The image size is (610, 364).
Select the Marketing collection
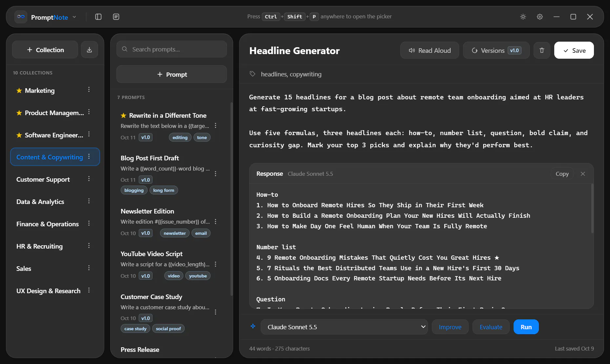tap(55, 91)
